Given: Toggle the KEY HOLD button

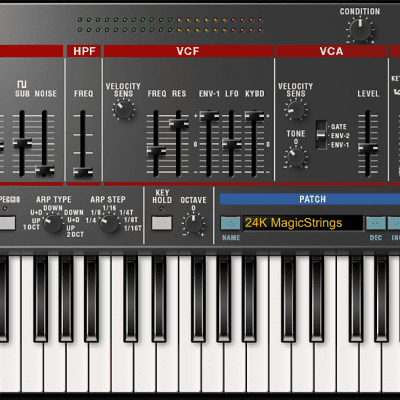Looking at the screenshot, I should click(162, 223).
